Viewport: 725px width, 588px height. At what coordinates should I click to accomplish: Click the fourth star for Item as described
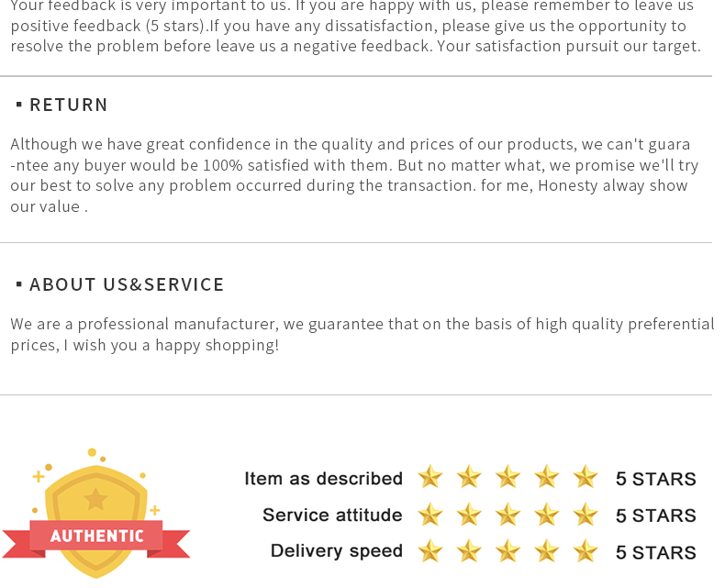[547, 477]
